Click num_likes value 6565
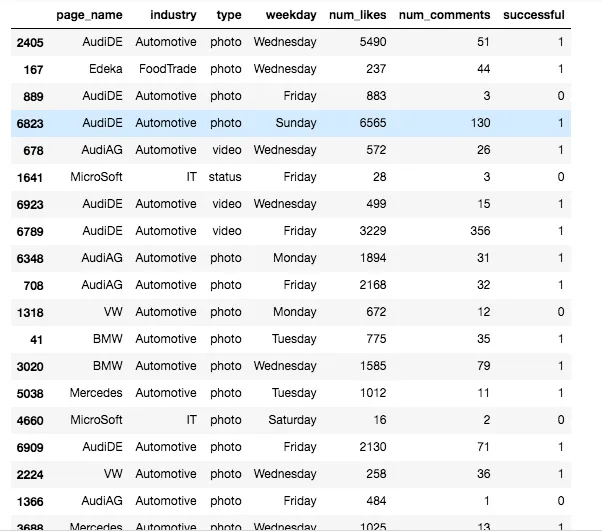 (373, 123)
